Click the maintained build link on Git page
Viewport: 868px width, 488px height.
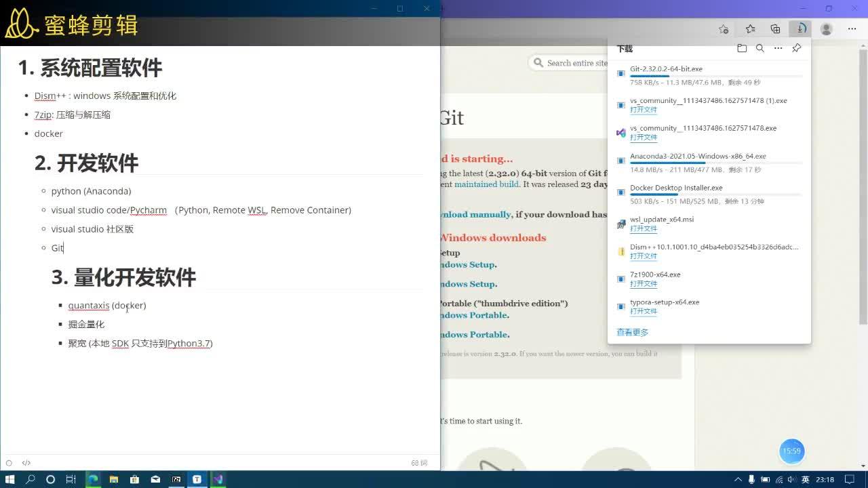pyautogui.click(x=487, y=184)
